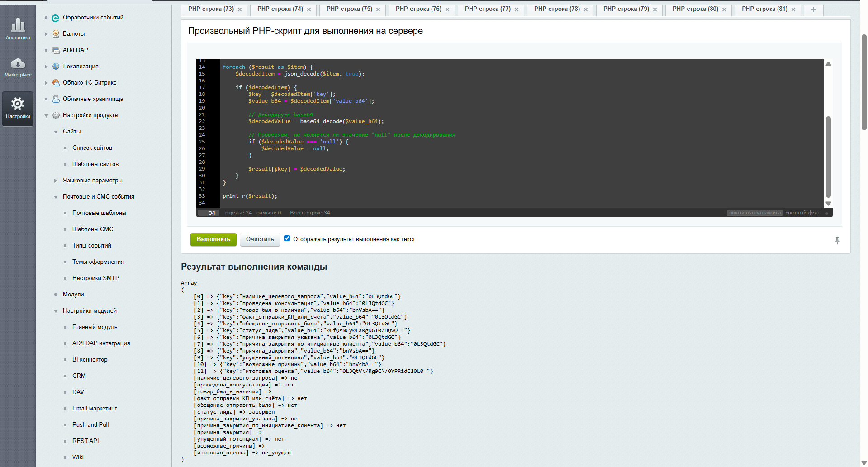Screen dimensions: 868x467
Task: Expand the Облако 1С-Битрикс node
Action: tap(46, 83)
